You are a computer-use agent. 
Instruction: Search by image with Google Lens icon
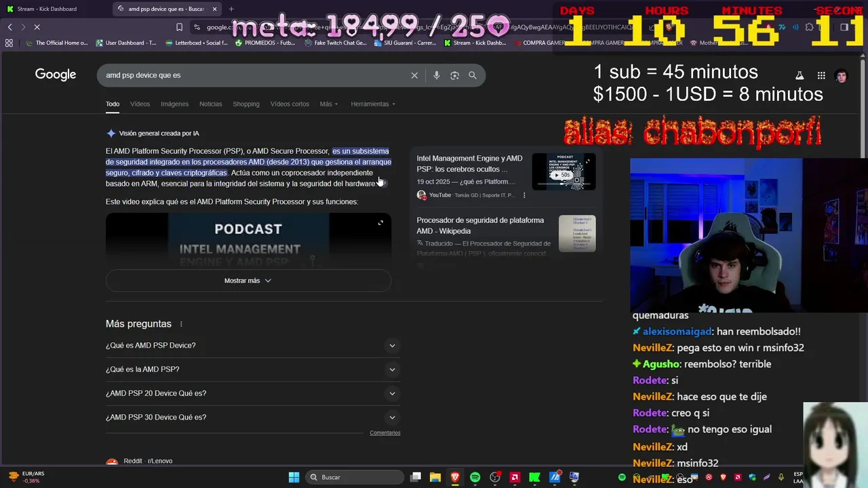454,75
